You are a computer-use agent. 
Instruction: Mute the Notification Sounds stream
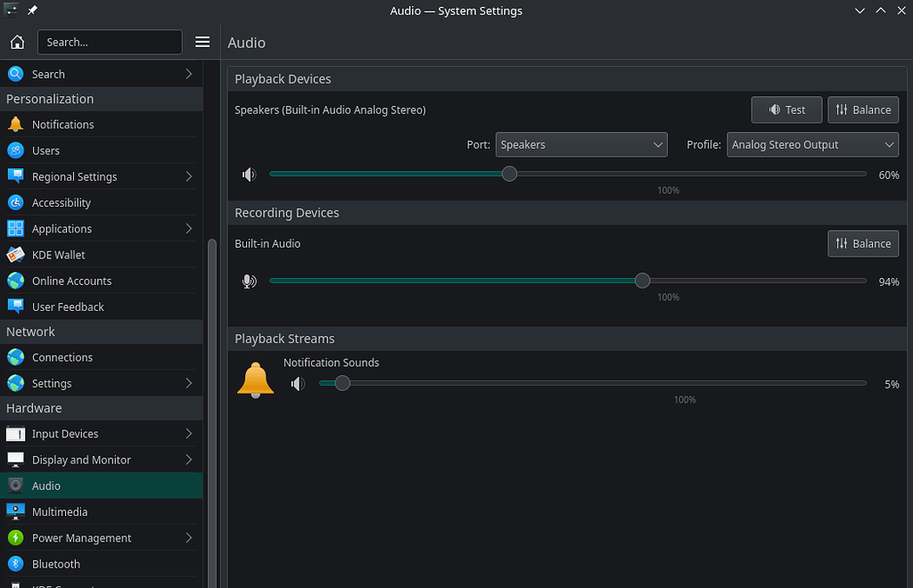(x=298, y=383)
